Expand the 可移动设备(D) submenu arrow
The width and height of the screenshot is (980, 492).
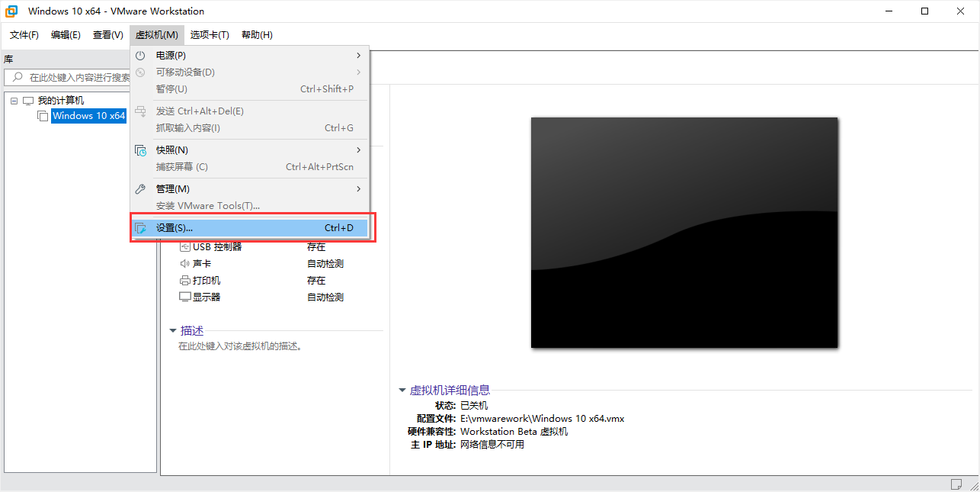(359, 72)
